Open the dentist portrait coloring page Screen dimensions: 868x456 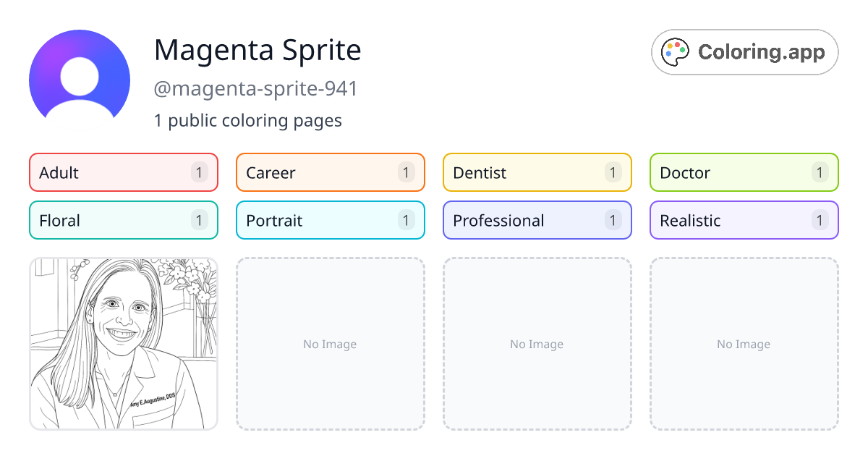coord(123,345)
